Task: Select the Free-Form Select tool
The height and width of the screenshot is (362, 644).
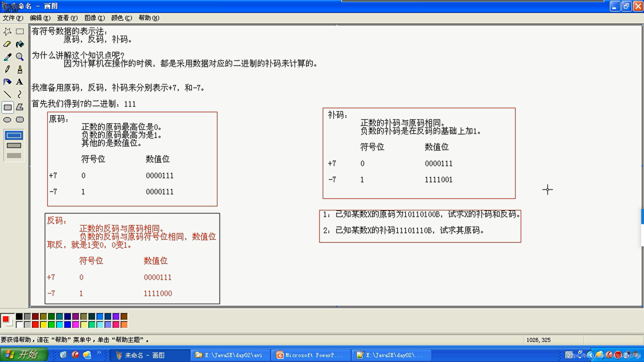Action: point(7,32)
